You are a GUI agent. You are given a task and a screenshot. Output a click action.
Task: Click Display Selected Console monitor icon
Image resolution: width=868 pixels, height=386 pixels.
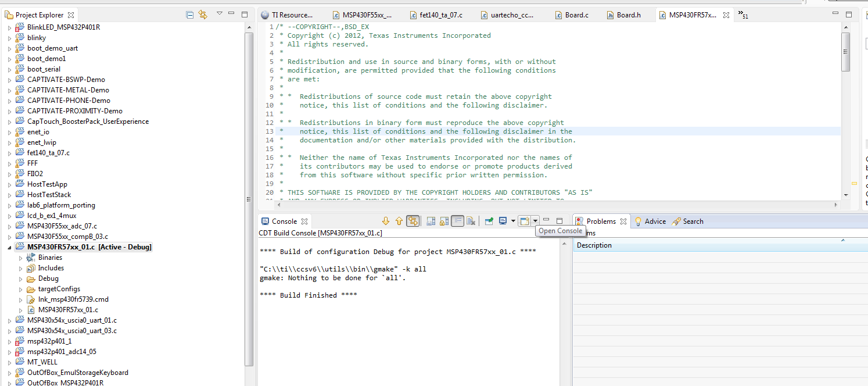(503, 221)
